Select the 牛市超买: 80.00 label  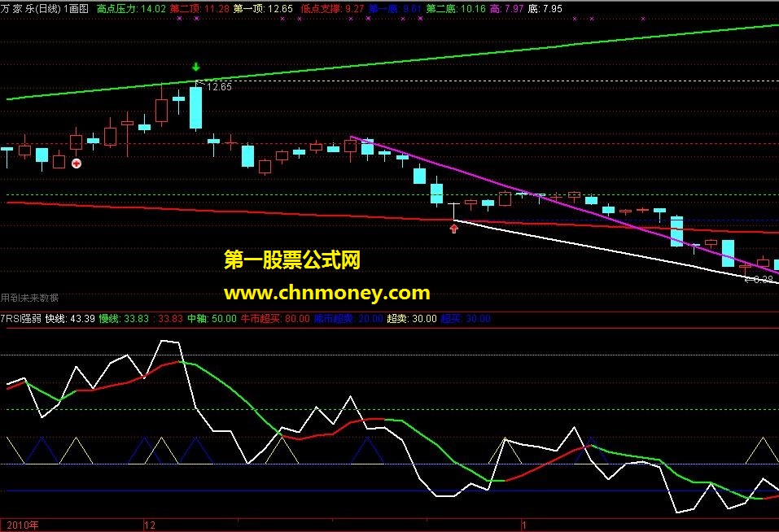click(x=275, y=319)
